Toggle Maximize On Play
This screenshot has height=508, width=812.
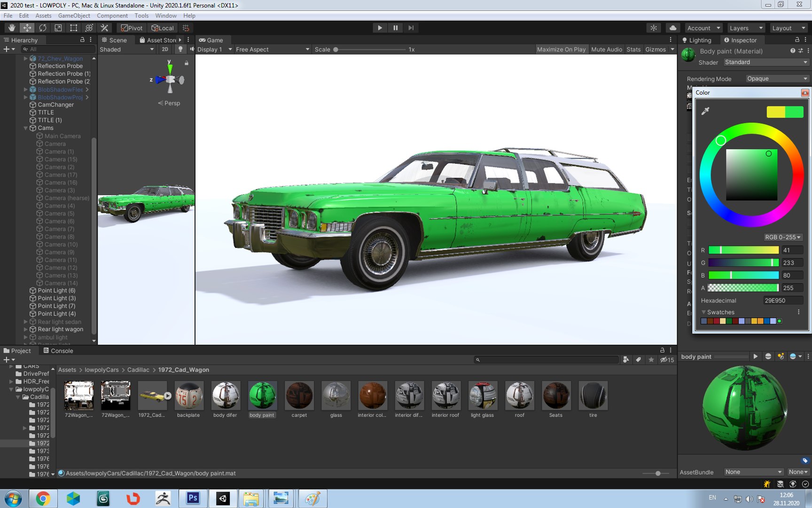pos(561,49)
